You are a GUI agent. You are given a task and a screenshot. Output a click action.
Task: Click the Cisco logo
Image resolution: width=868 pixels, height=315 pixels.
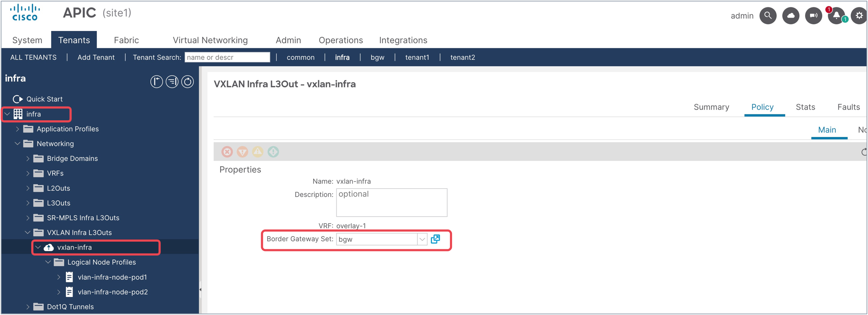pyautogui.click(x=25, y=13)
